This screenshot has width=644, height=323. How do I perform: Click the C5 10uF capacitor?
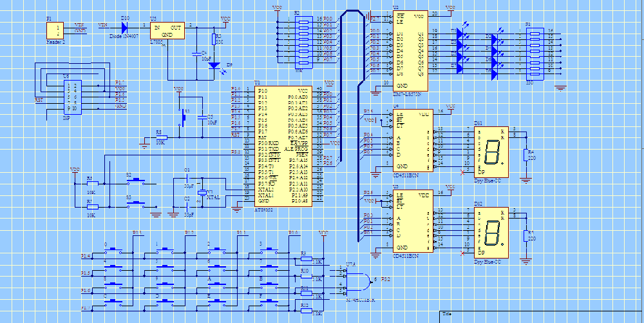click(x=202, y=119)
